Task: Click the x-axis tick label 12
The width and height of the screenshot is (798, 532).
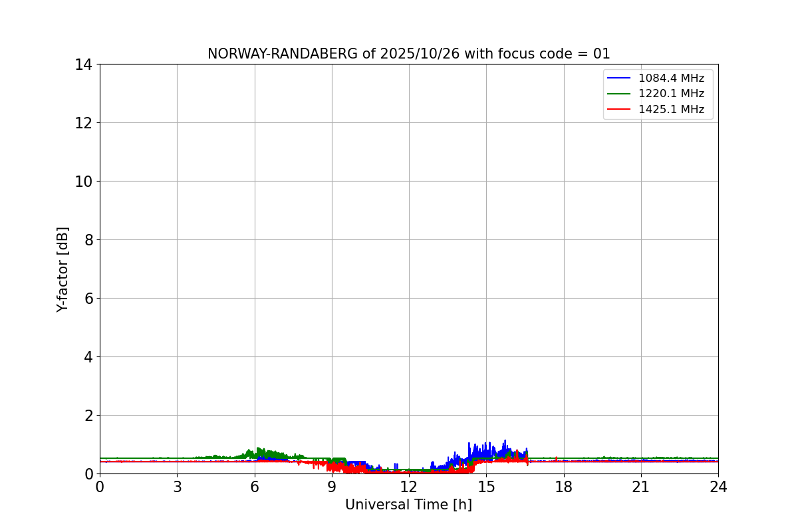Action: click(409, 487)
